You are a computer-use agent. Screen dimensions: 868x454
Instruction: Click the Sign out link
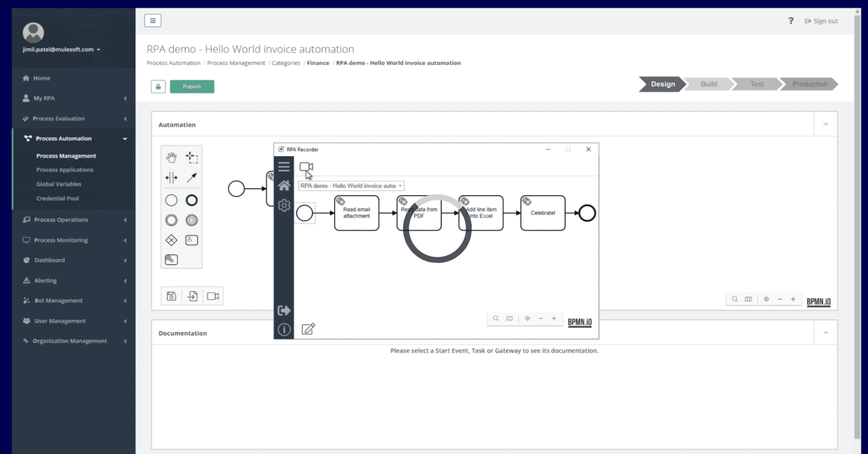click(x=821, y=21)
